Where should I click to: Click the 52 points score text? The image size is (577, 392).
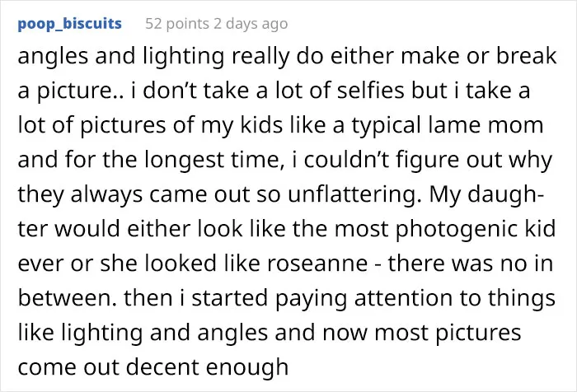tap(177, 24)
